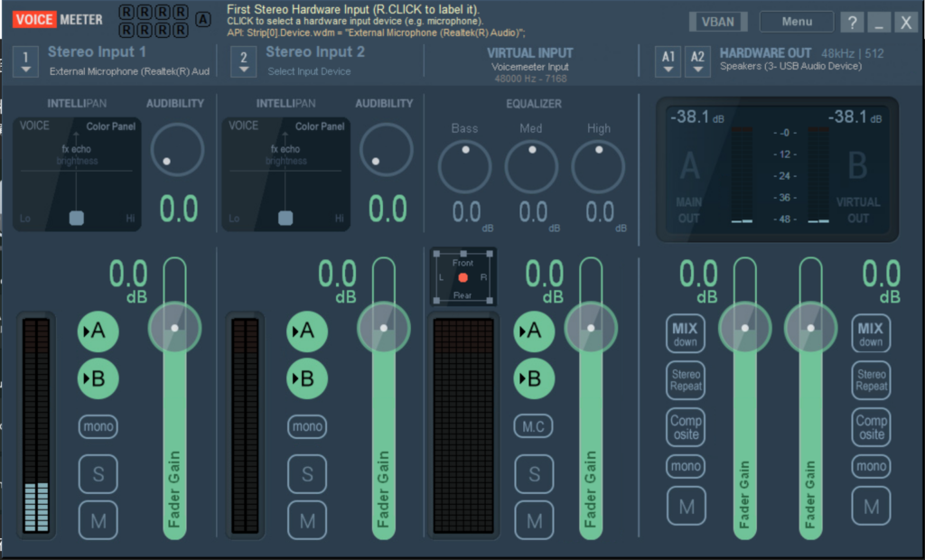The height and width of the screenshot is (560, 925).
Task: Click the Stereo Repeat button on Main Out bus
Action: pos(686,380)
